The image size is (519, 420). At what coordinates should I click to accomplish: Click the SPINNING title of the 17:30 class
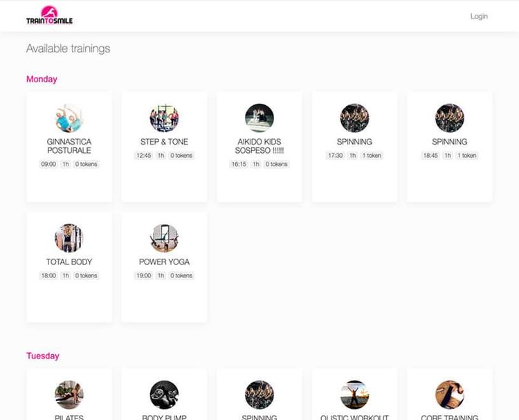pos(354,142)
